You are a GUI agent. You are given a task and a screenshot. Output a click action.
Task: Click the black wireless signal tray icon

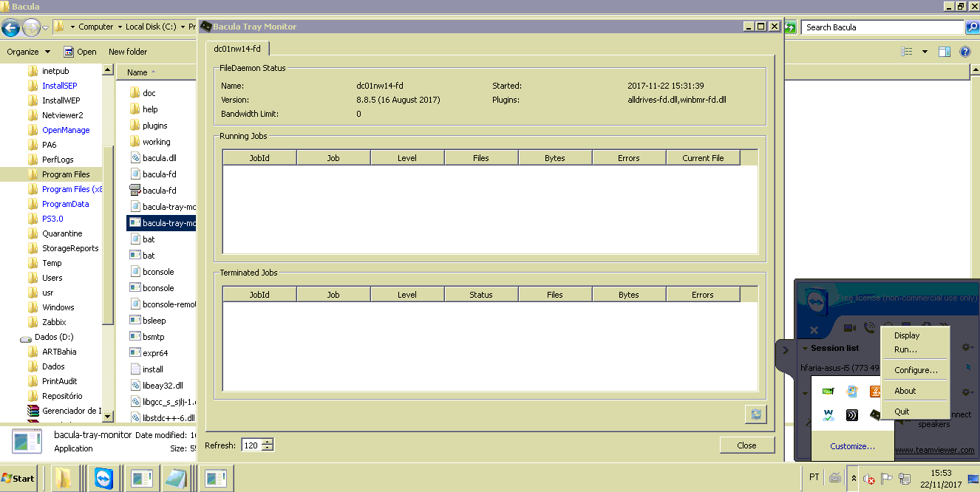point(852,414)
